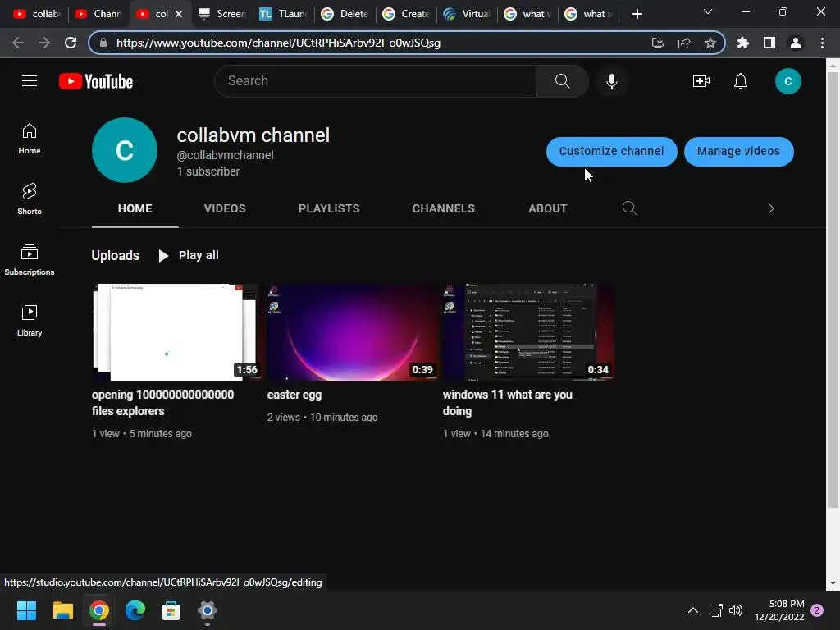Click the Uploads section heading
This screenshot has width=840, height=630.
(x=115, y=256)
